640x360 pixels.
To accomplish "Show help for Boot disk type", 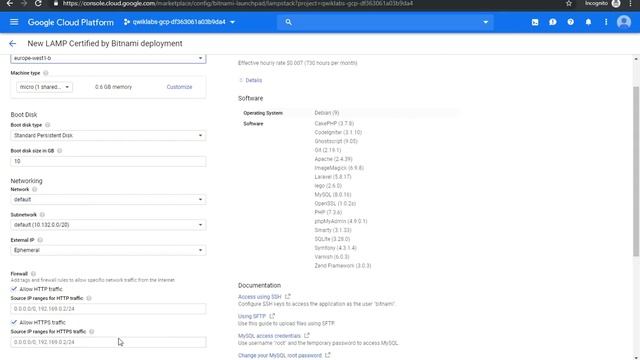I will (x=47, y=125).
